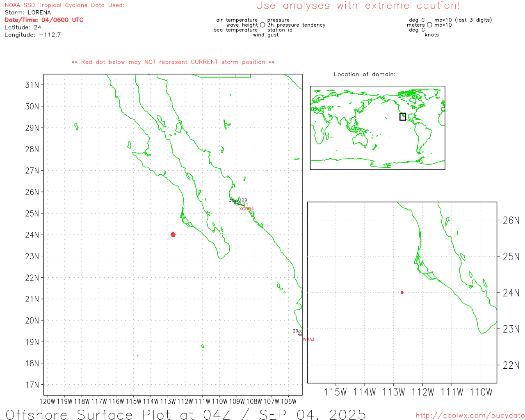The height and width of the screenshot is (420, 525).
Task: Click the 28N latitude label on main map
Action: [32, 149]
